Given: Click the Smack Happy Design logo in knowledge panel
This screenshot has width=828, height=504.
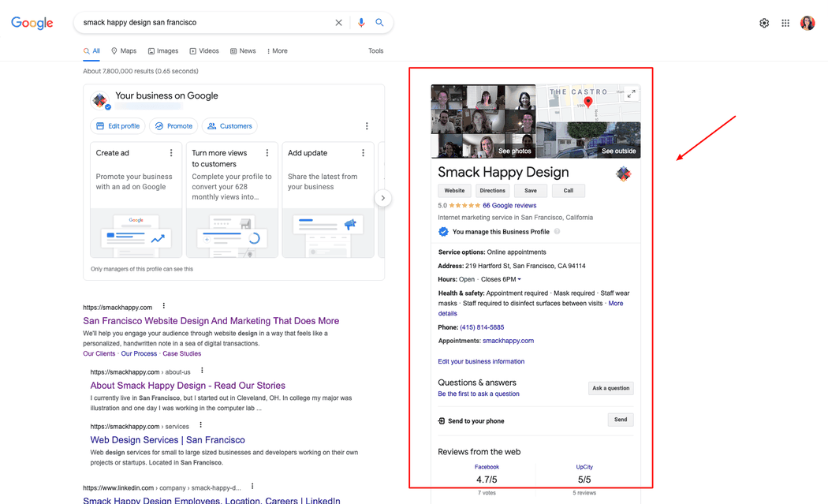Looking at the screenshot, I should pos(624,174).
